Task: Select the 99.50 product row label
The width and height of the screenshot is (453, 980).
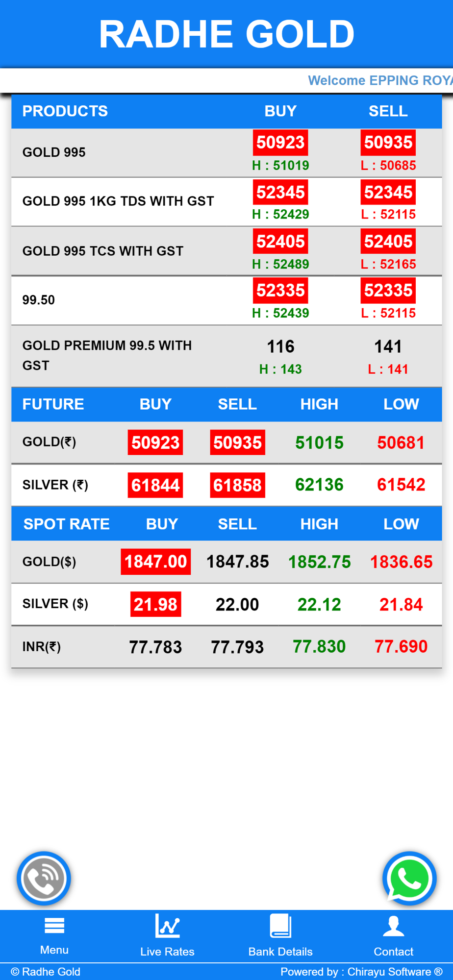Action: 39,300
